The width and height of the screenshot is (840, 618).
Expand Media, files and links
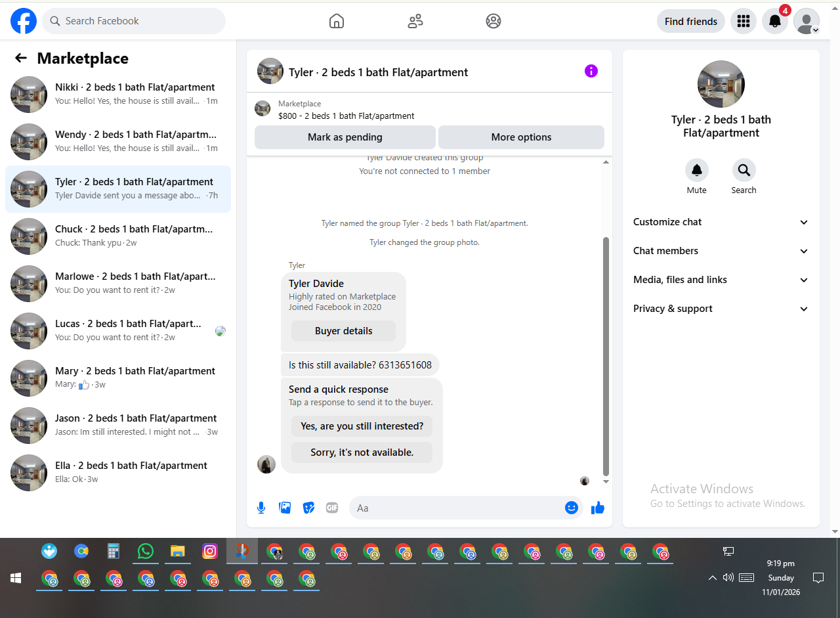(721, 280)
